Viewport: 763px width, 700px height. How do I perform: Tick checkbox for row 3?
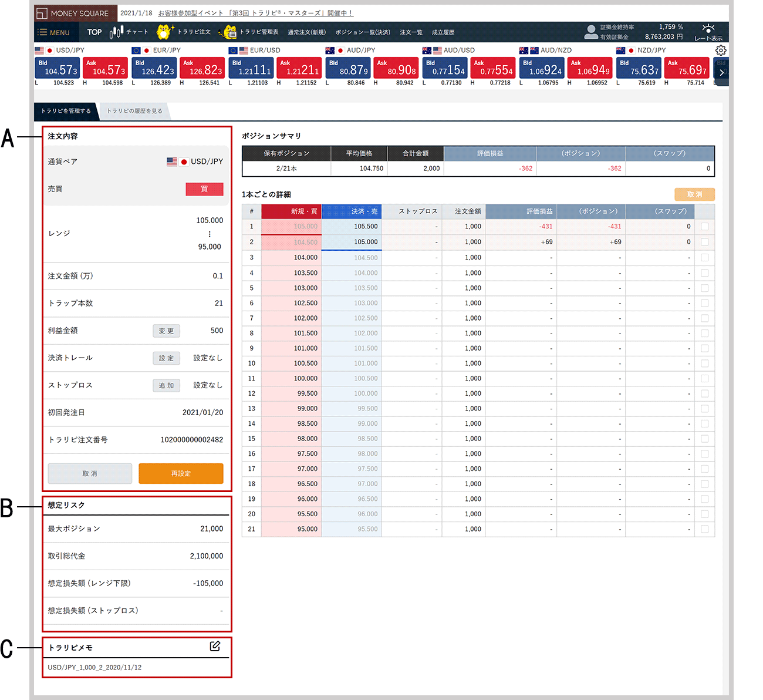coord(704,257)
